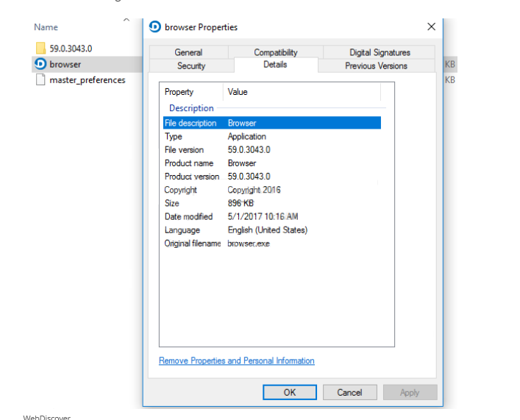The image size is (520, 420).
Task: Select the Details tab
Action: [x=275, y=65]
